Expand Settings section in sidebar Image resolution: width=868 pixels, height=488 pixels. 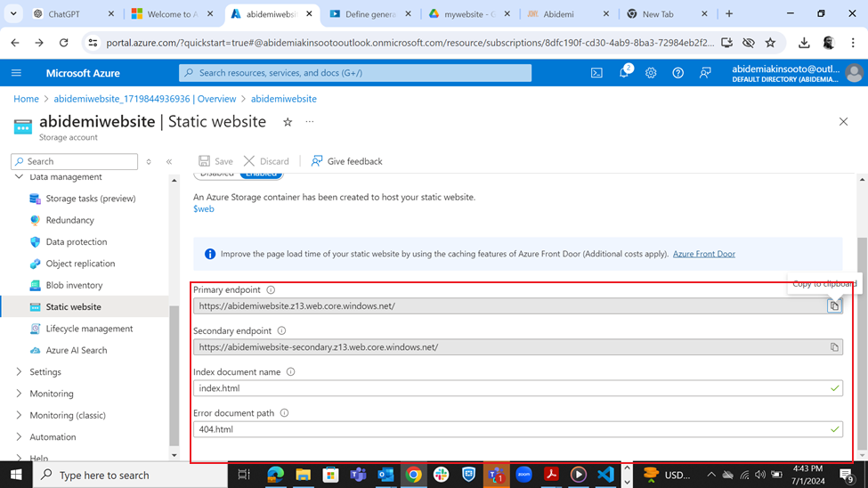pos(19,371)
